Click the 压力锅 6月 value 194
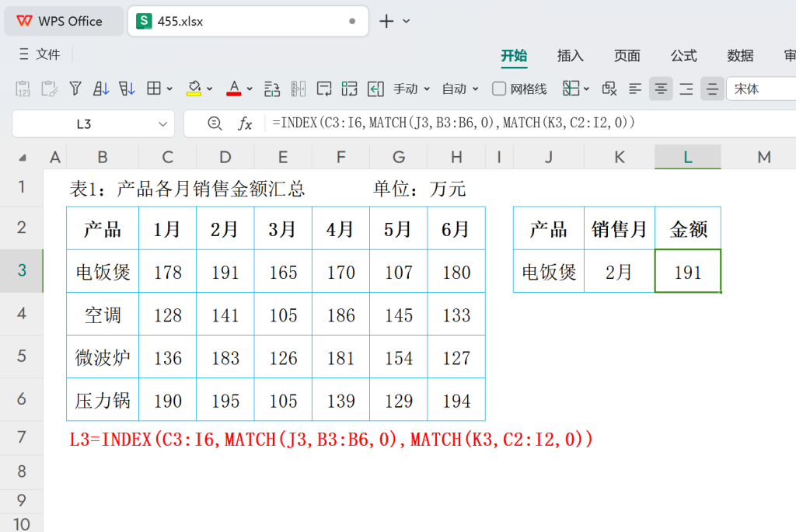Screen dimensions: 796x532 tap(456, 401)
